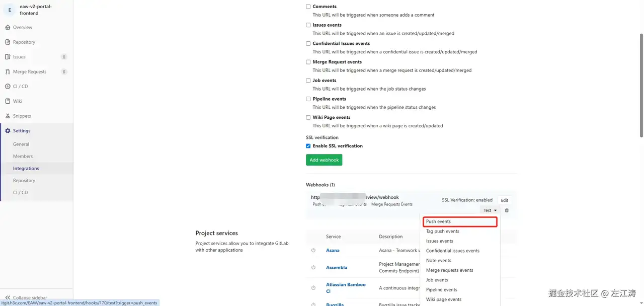Click the page vertical scrollbar
The image size is (644, 306).
coord(641,86)
